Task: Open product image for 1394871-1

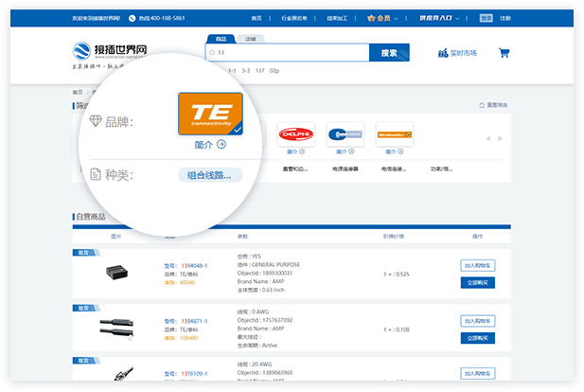Action: (116, 329)
